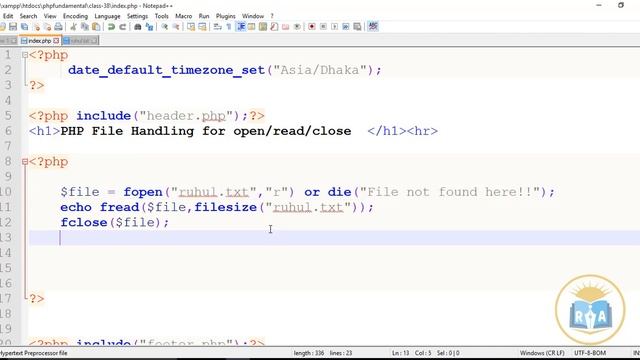Open the Window menu

point(253,16)
